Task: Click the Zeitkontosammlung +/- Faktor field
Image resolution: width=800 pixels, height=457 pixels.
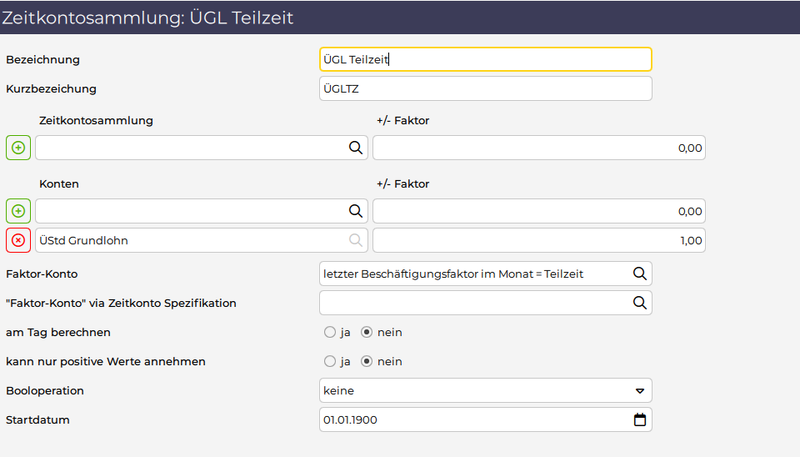Action: point(540,148)
